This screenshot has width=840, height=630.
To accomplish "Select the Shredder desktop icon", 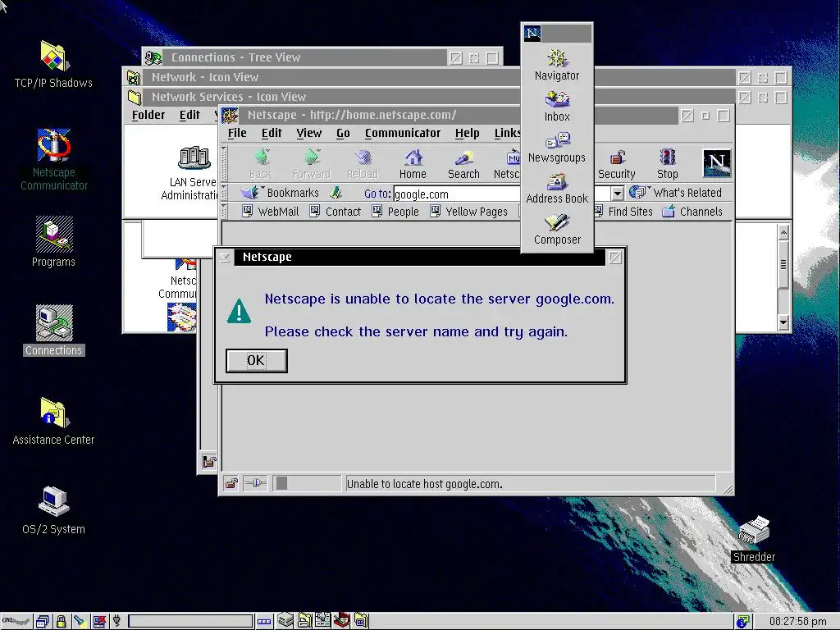I will tap(754, 539).
